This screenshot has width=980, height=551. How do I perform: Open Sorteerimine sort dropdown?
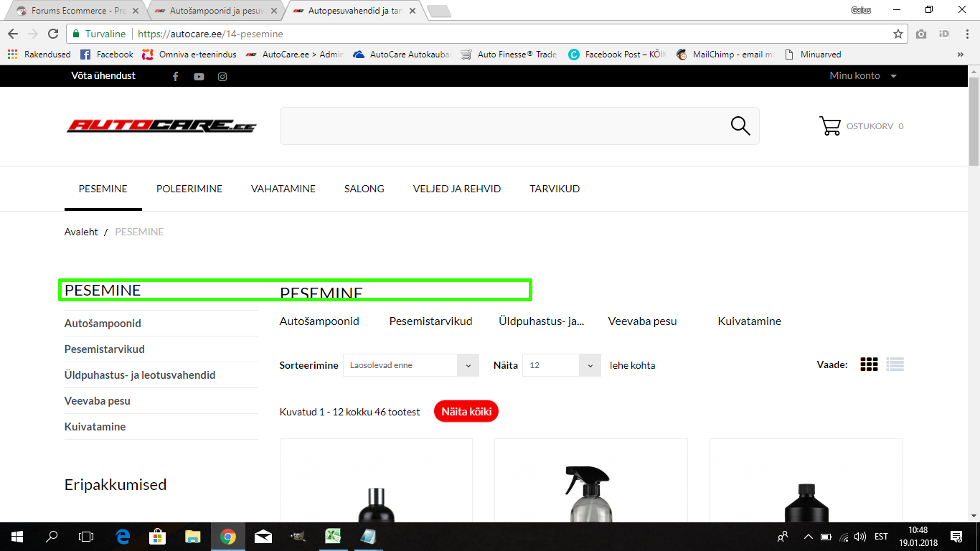(x=411, y=365)
